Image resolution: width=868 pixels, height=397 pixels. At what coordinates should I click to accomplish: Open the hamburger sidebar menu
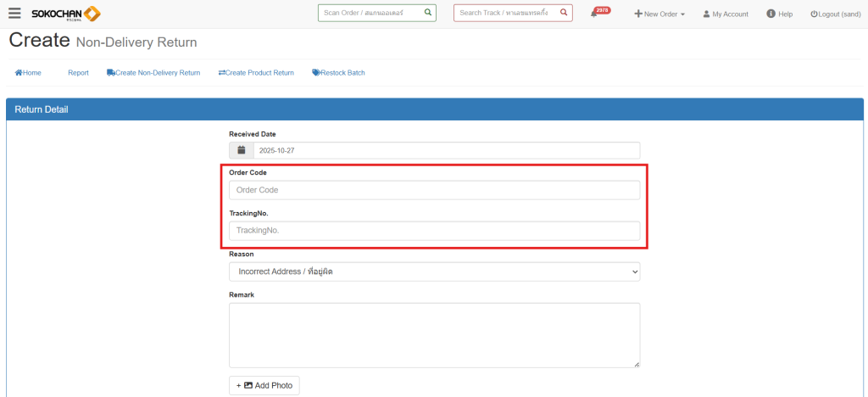(x=14, y=14)
